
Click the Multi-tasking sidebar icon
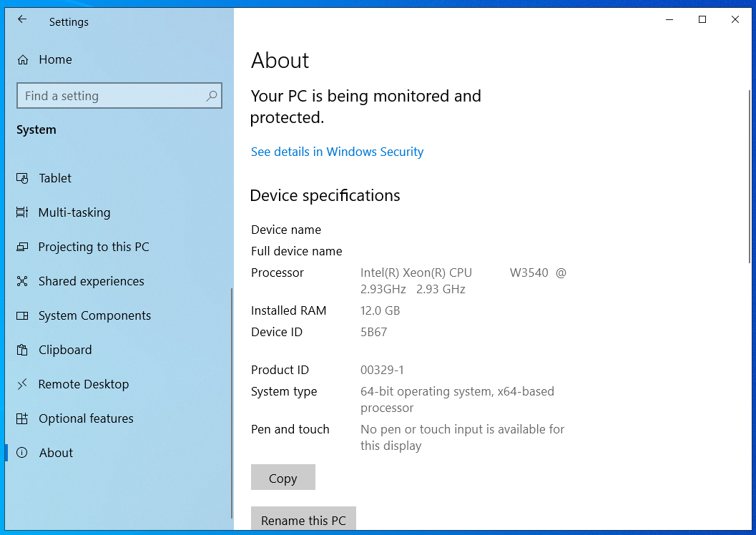click(x=22, y=212)
